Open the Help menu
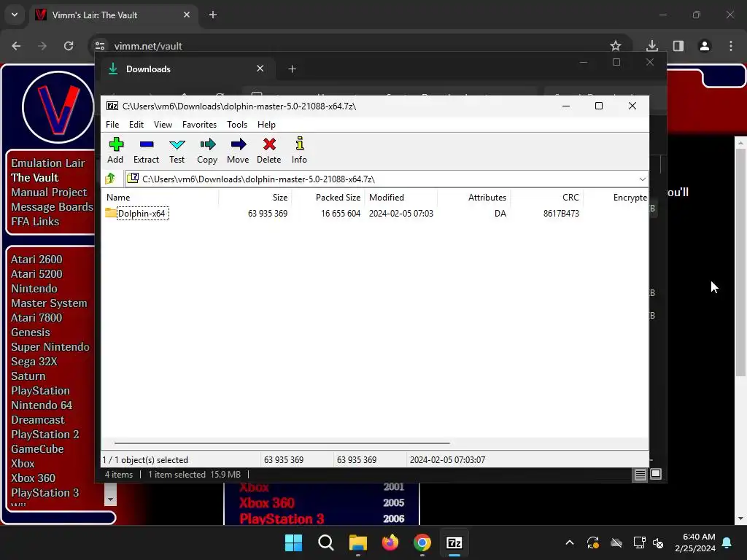 point(266,124)
